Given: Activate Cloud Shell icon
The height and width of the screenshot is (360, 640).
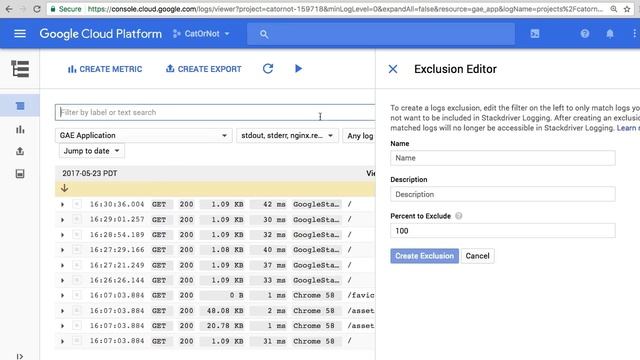Looking at the screenshot, I should [x=535, y=34].
